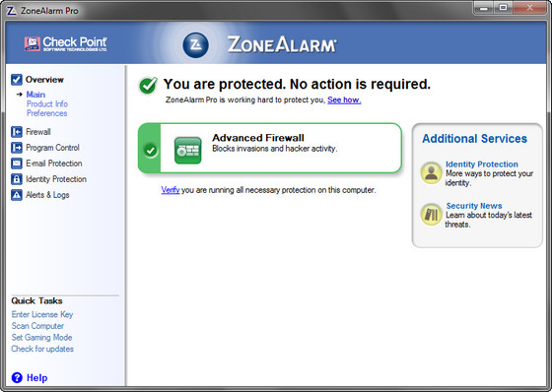Screen dimensions: 552x392
Task: Click the blue Help question mark icon
Action: tap(17, 377)
